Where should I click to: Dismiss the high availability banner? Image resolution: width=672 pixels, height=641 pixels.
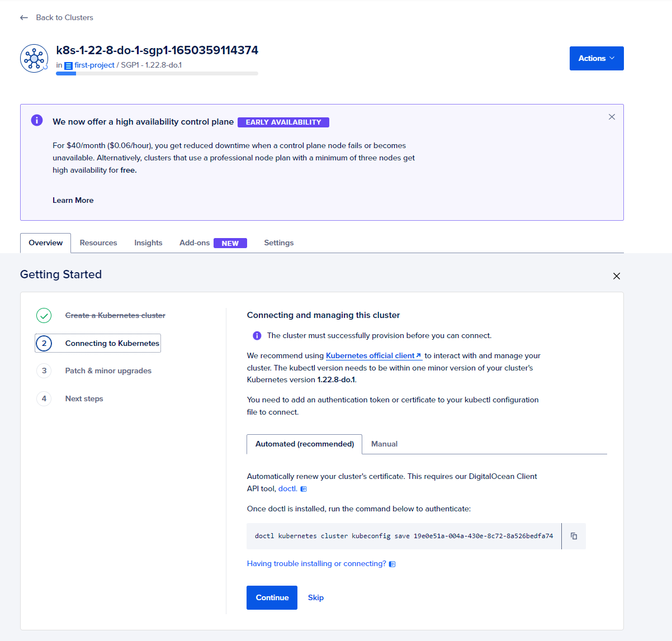click(612, 117)
